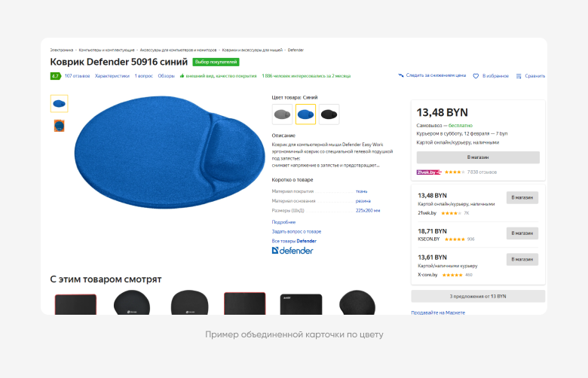
Task: Go to 'Defender' breadcrumb
Action: pos(296,50)
